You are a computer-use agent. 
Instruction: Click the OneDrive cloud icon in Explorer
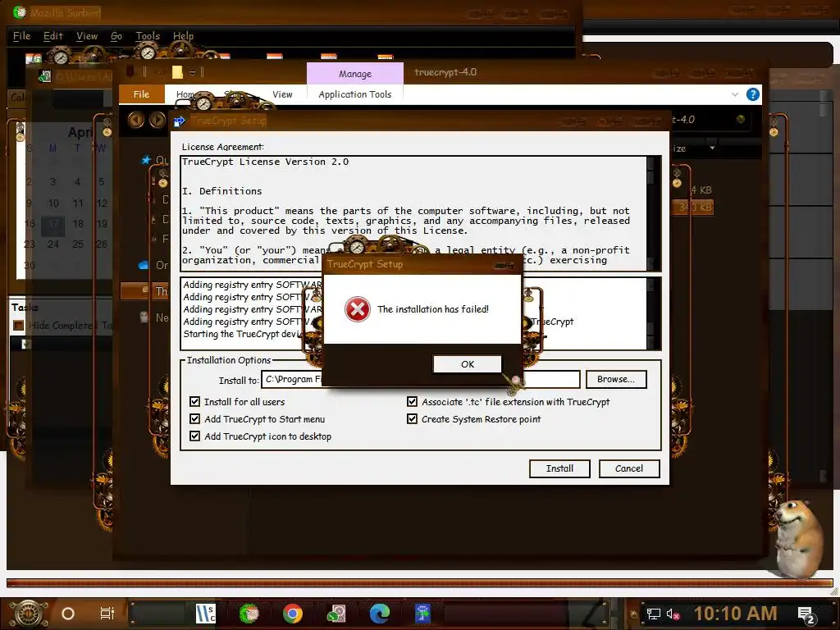pyautogui.click(x=144, y=265)
